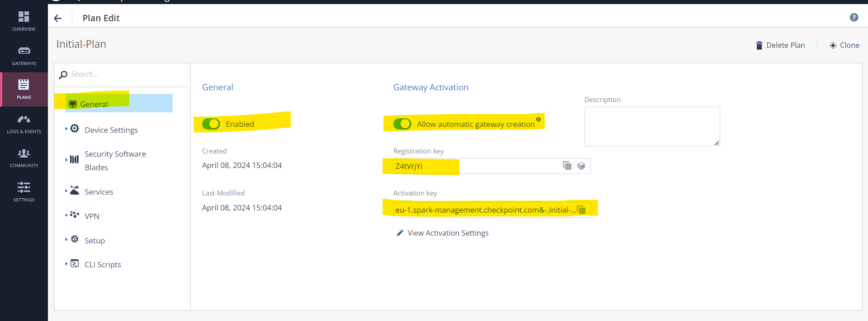
Task: Generate a new registration key
Action: click(x=581, y=166)
